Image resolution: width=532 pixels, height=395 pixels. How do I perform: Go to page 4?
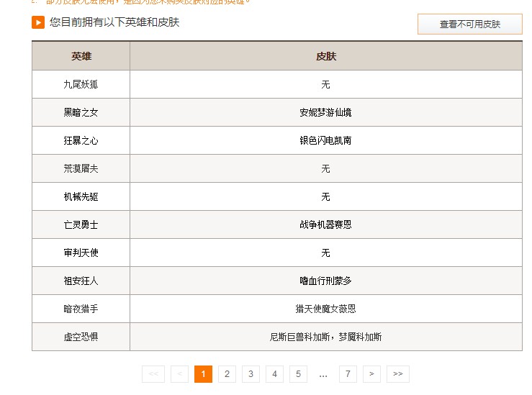[x=274, y=374]
